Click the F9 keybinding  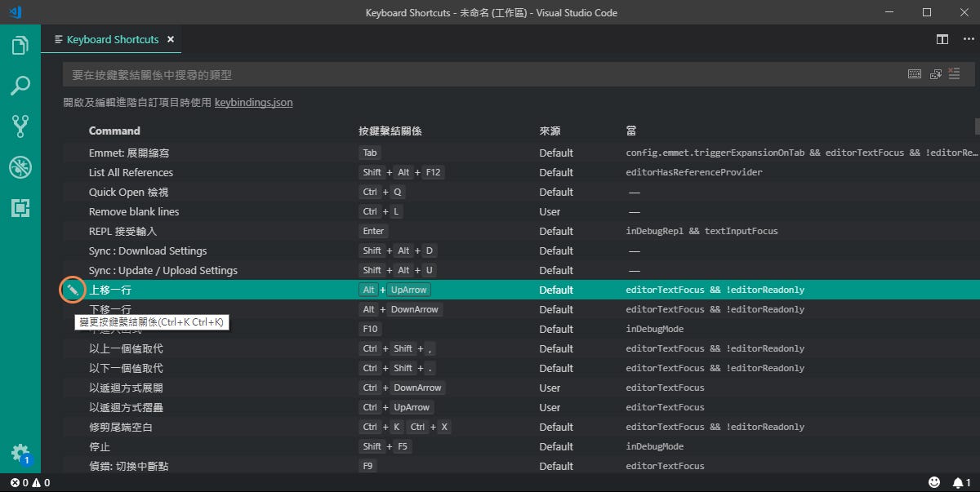point(367,466)
